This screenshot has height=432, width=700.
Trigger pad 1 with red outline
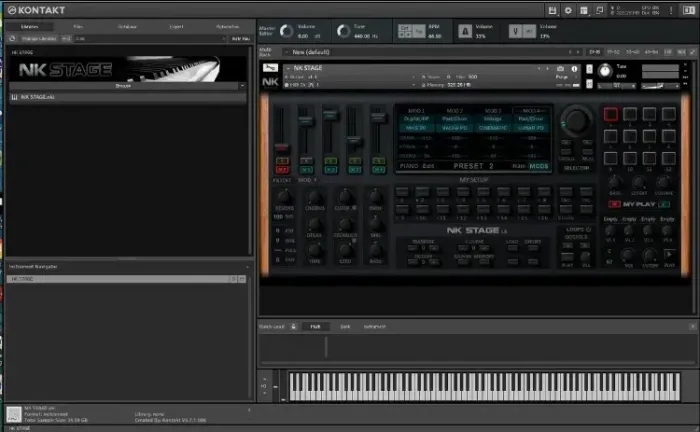pyautogui.click(x=611, y=114)
